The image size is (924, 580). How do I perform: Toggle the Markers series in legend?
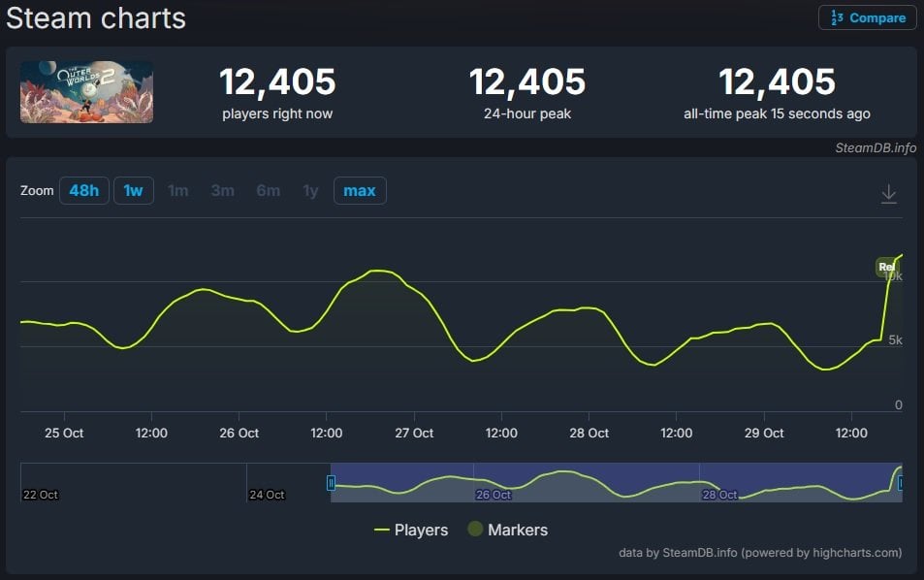(x=507, y=531)
